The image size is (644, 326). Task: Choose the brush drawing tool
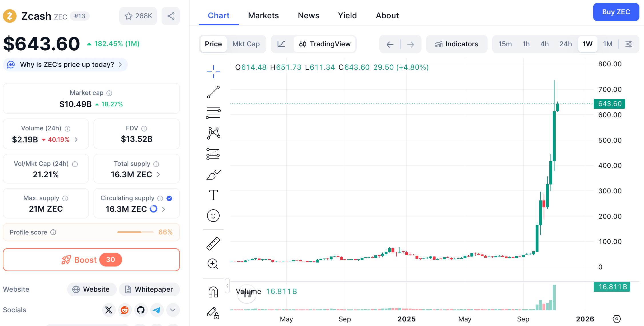pos(213,174)
